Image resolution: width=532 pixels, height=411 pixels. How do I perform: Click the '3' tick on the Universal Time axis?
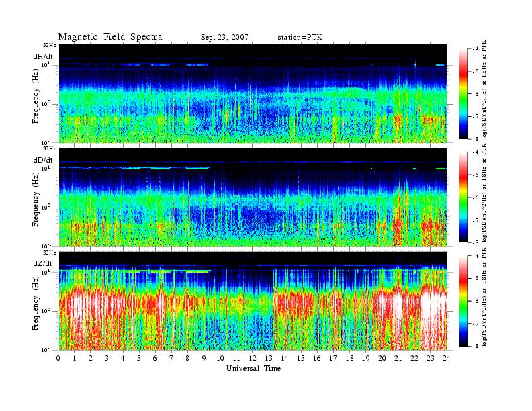(x=107, y=358)
